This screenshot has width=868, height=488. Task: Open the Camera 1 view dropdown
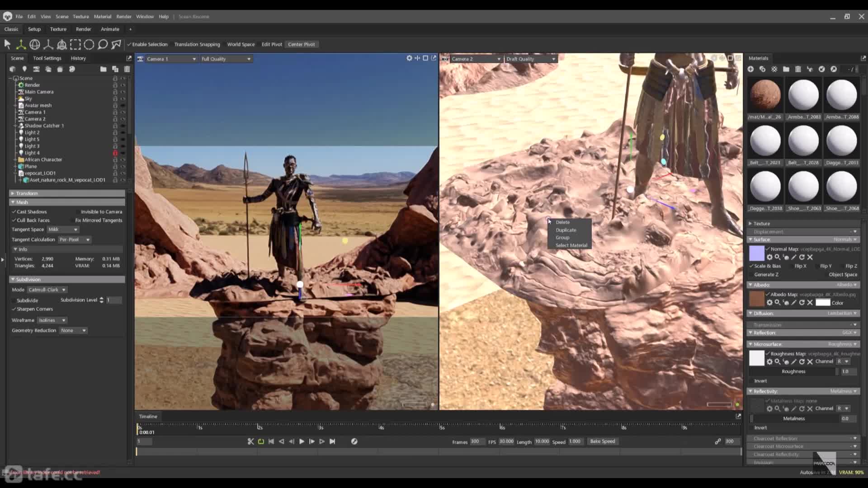click(171, 59)
